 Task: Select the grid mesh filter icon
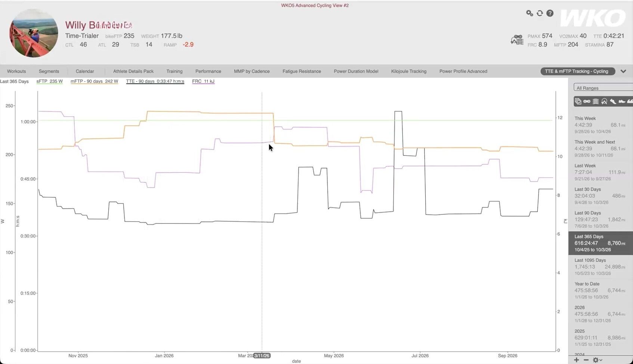pyautogui.click(x=596, y=101)
